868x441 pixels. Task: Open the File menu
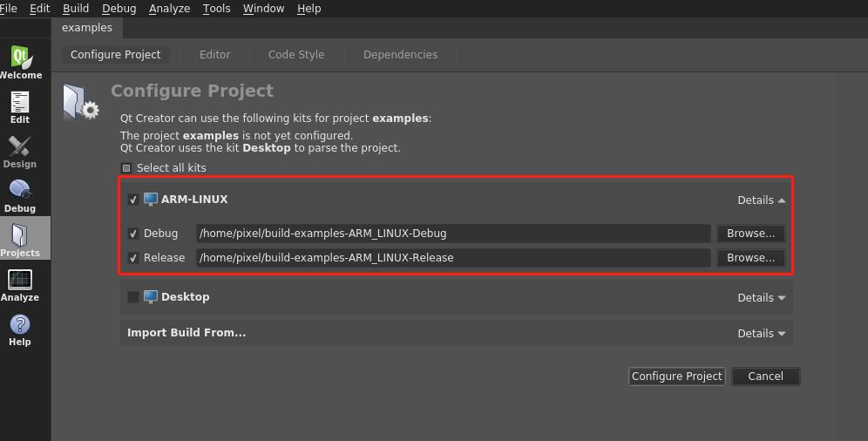point(9,9)
